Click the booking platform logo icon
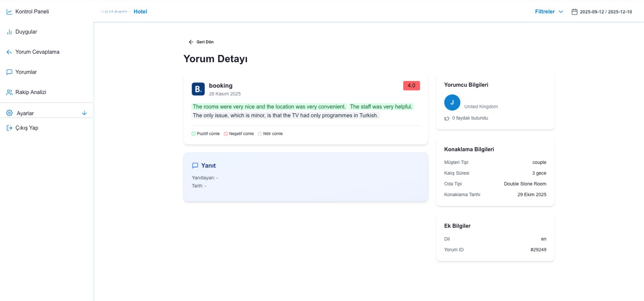644x301 pixels. click(198, 89)
